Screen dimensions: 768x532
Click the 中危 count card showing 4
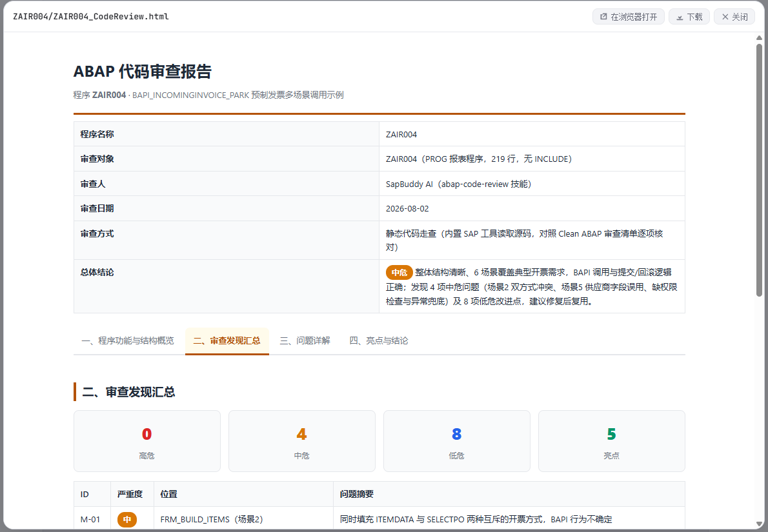(302, 441)
